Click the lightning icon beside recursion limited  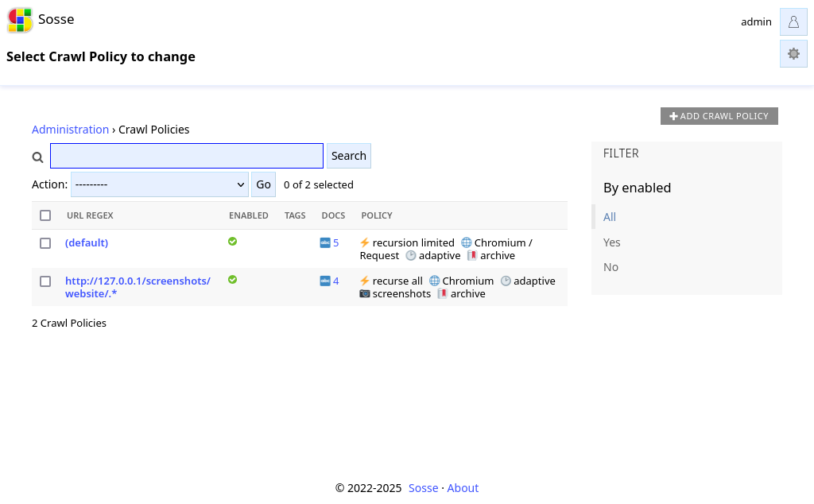point(364,242)
